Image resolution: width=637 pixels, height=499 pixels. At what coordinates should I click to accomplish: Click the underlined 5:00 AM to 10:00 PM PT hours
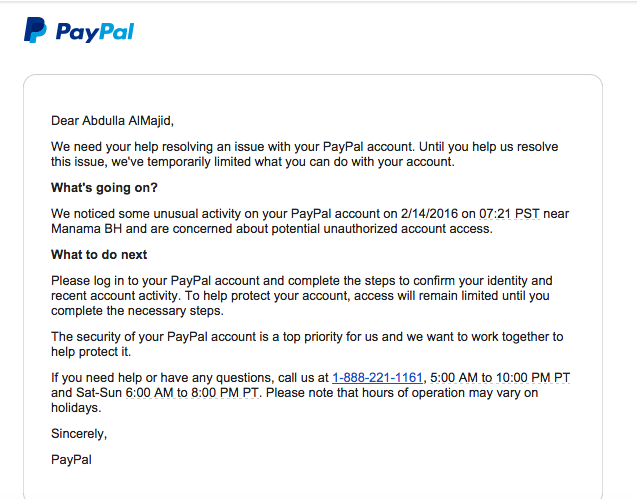coord(500,378)
